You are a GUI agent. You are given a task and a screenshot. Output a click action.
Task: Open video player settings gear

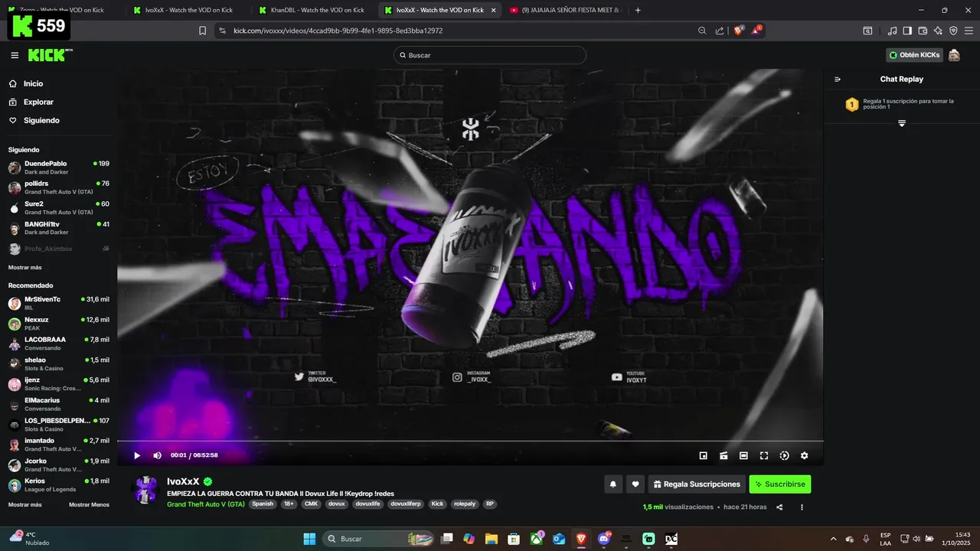[804, 455]
